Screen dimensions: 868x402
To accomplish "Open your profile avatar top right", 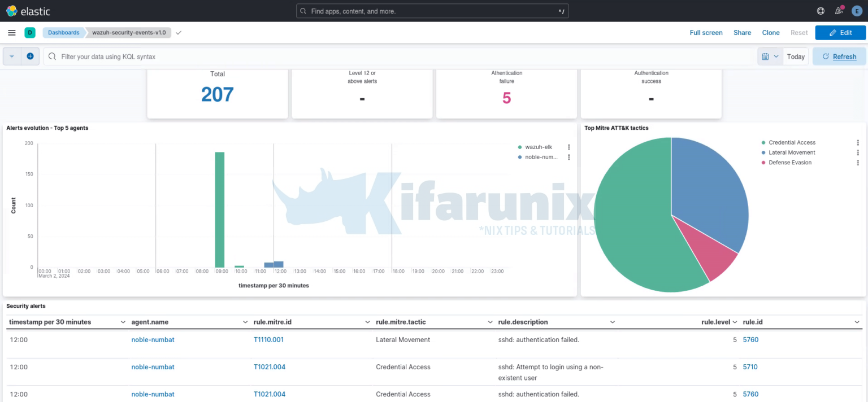I will coord(856,10).
